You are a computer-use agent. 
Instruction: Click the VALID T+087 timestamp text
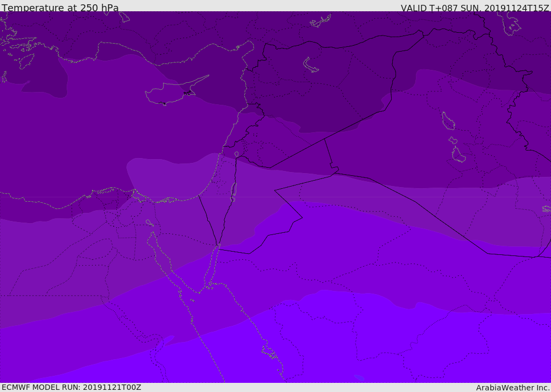pos(475,8)
